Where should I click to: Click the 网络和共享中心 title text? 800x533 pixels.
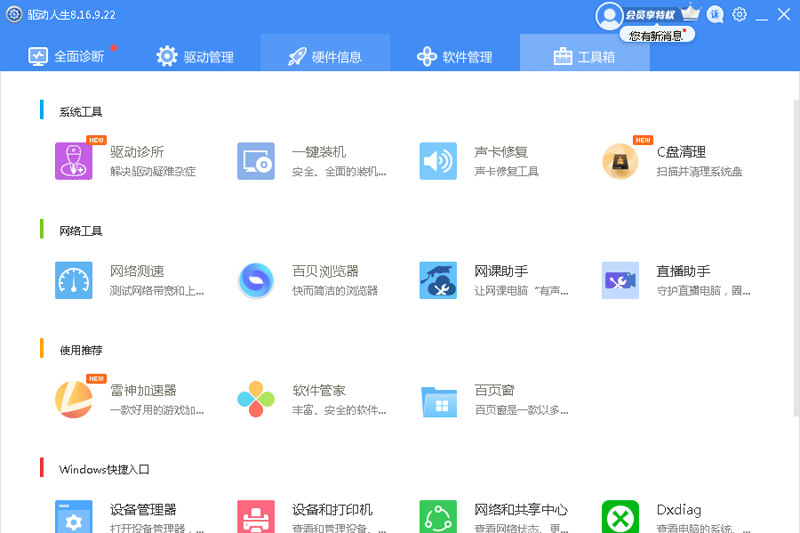(521, 510)
